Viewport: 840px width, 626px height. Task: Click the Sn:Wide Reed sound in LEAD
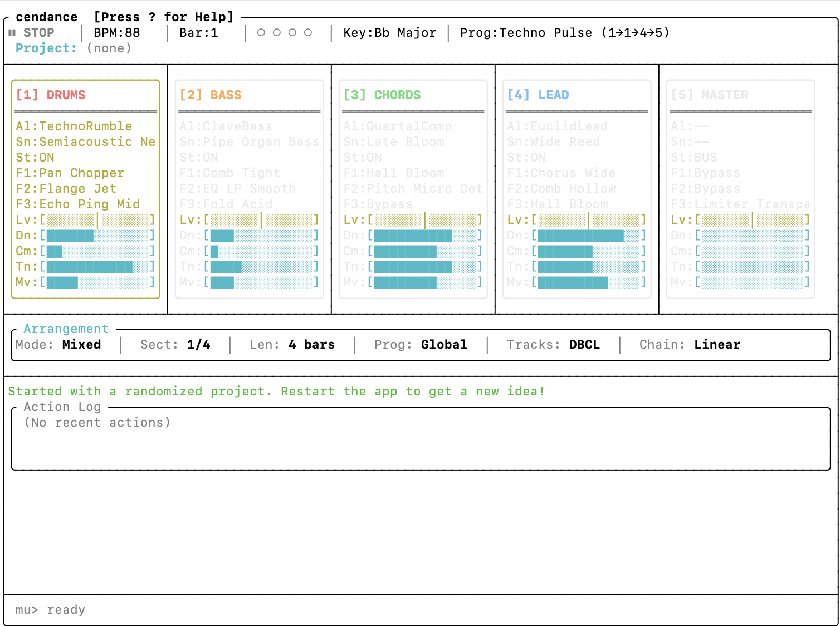click(554, 142)
